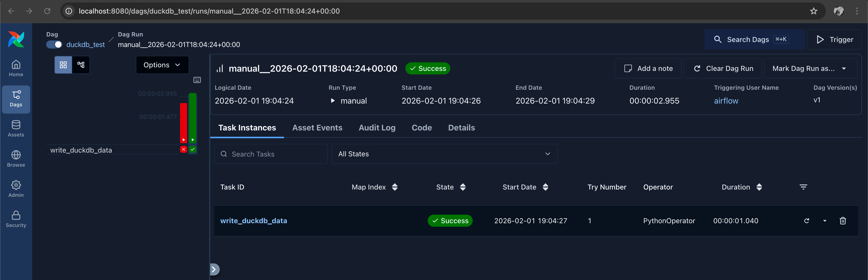The width and height of the screenshot is (868, 280).
Task: Open the write_duckdb_data task link in table
Action: [253, 221]
